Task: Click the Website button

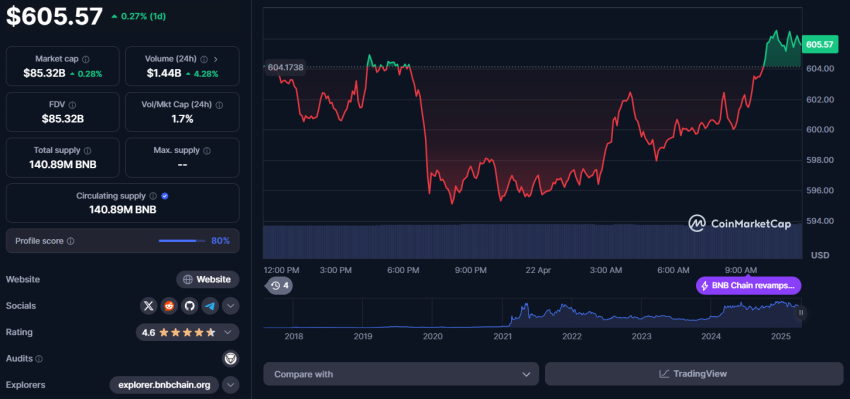Action: 208,280
